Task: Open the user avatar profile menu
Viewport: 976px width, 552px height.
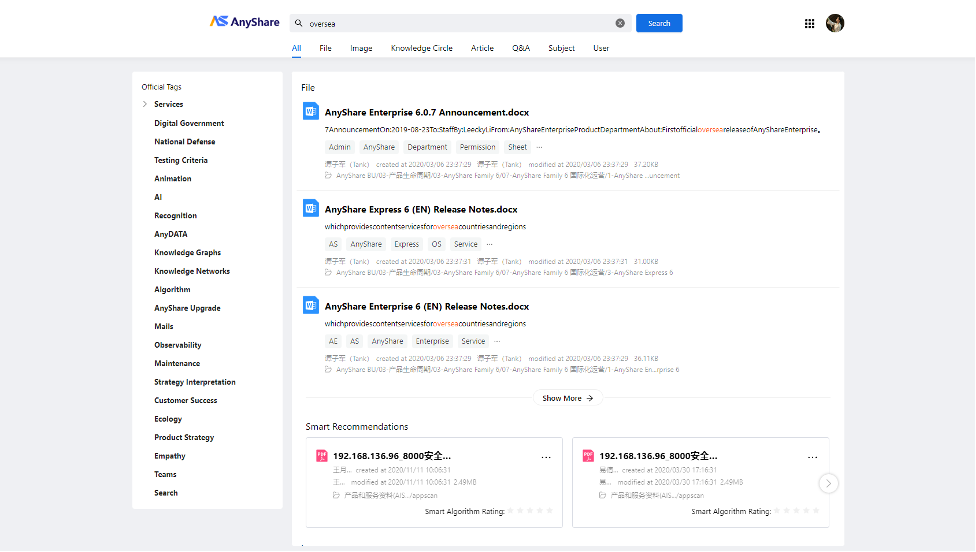Action: pyautogui.click(x=835, y=23)
